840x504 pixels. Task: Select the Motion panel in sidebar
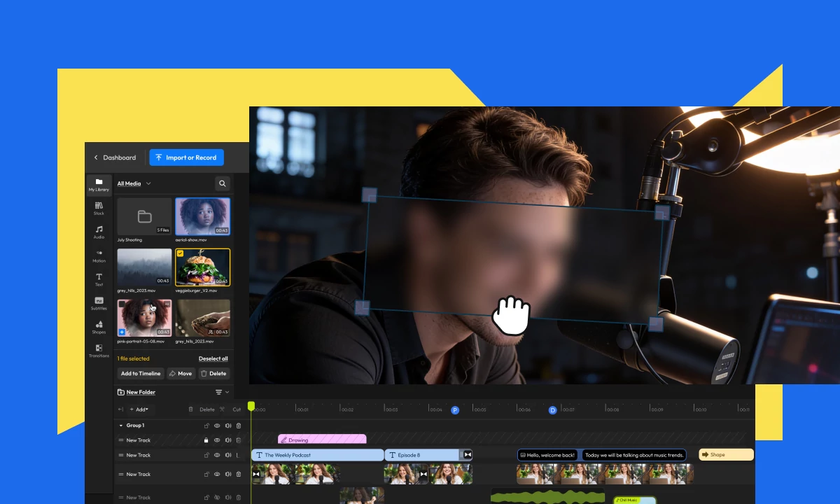point(99,256)
